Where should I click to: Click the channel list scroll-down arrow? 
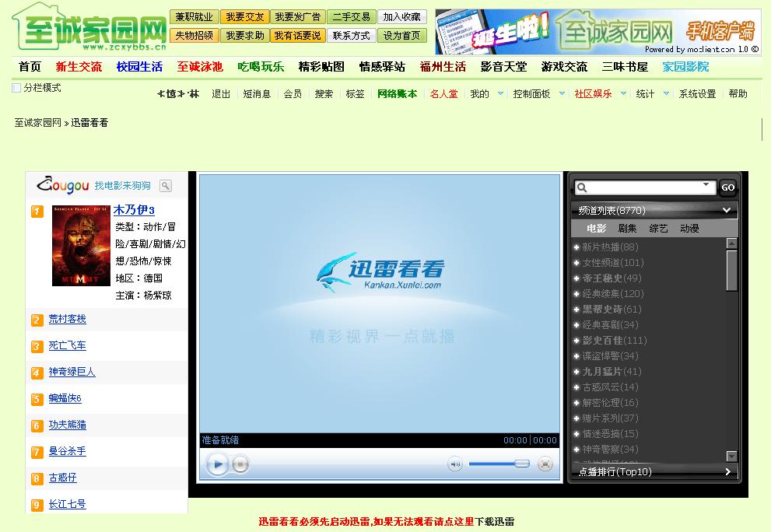pos(731,457)
